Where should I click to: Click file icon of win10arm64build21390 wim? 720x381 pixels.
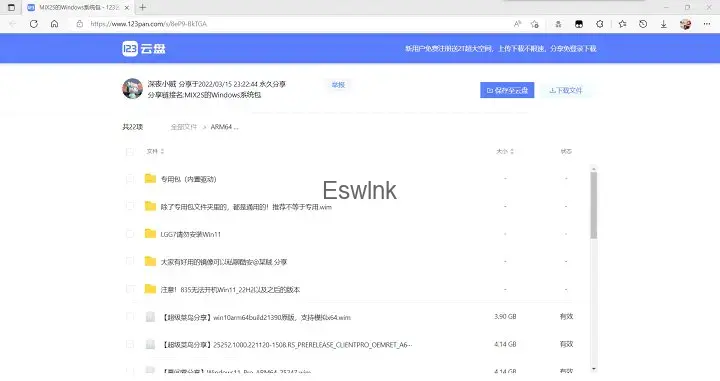[x=150, y=317]
